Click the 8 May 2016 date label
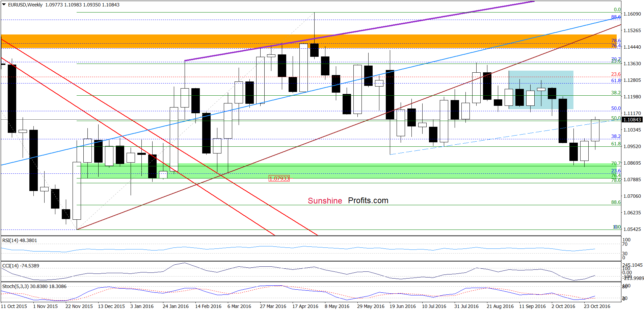 coord(337,306)
